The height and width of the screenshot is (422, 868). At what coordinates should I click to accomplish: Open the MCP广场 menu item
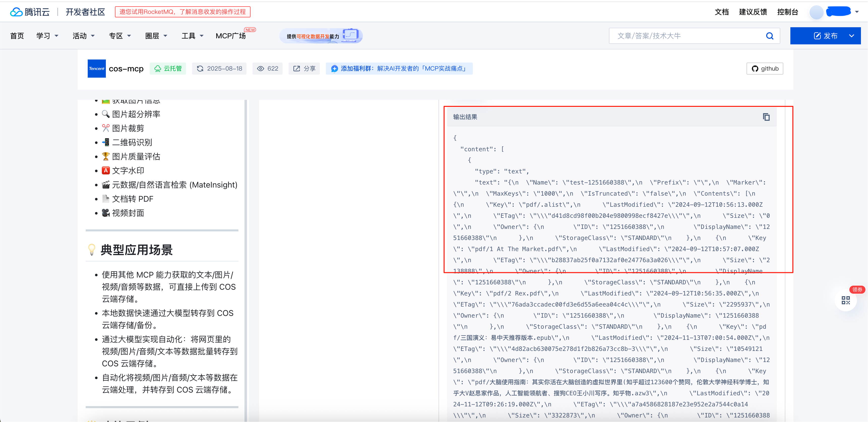click(x=231, y=36)
